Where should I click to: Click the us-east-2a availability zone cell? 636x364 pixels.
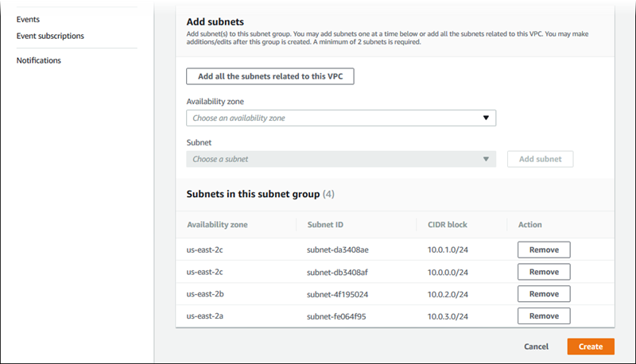click(204, 316)
